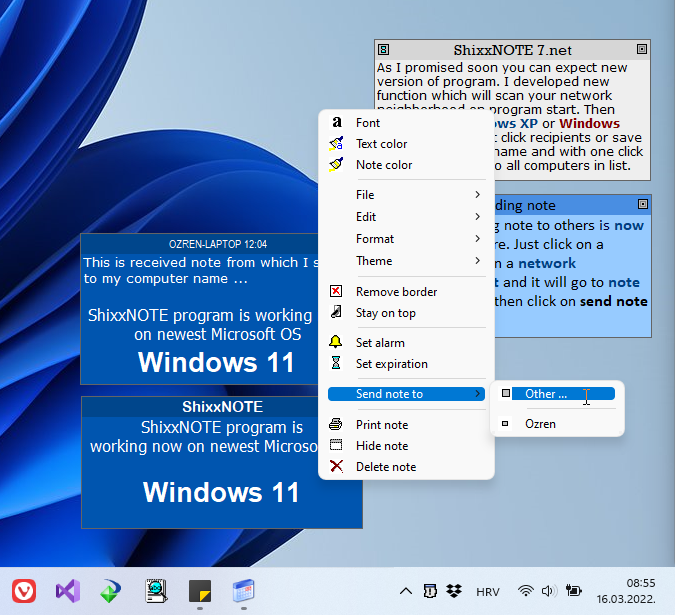Click the Font 'a' icon in context menu
Viewport: 675px width, 615px height.
(337, 123)
